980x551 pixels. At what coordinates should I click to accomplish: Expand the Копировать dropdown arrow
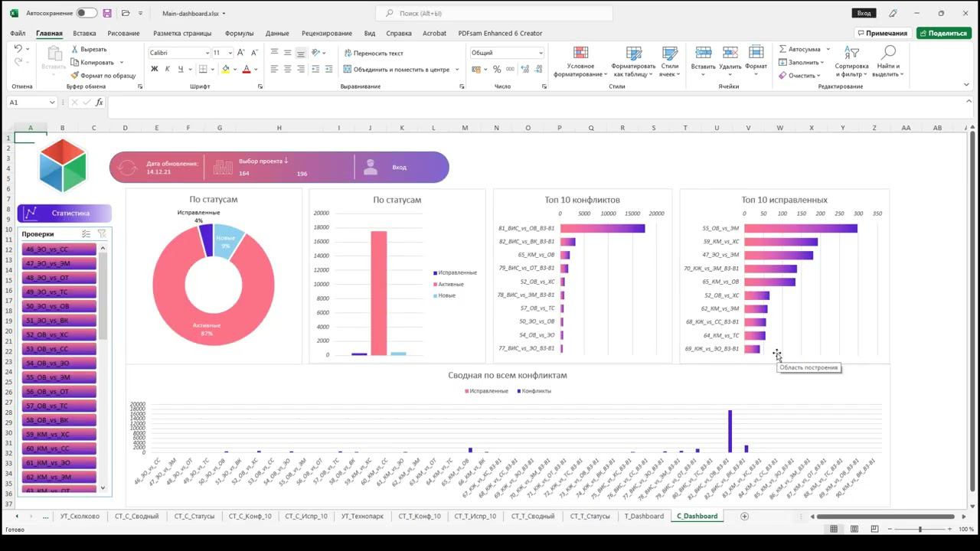(x=122, y=63)
